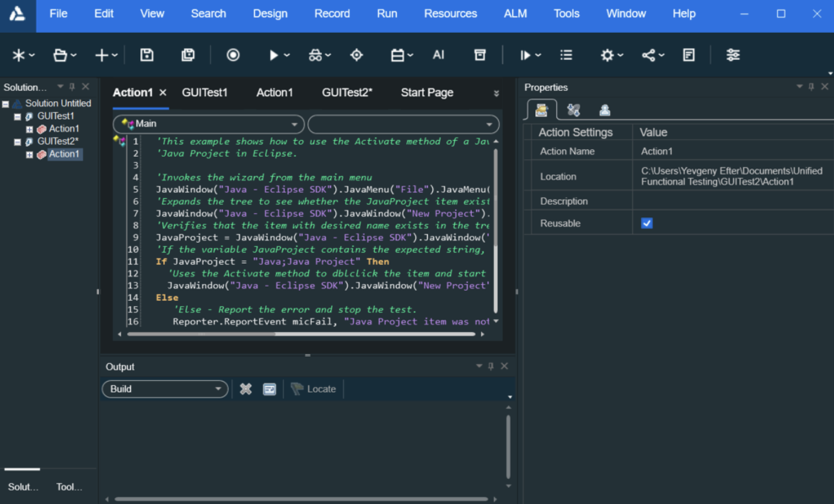Open the spy/object identification target icon
834x504 pixels.
(x=356, y=55)
